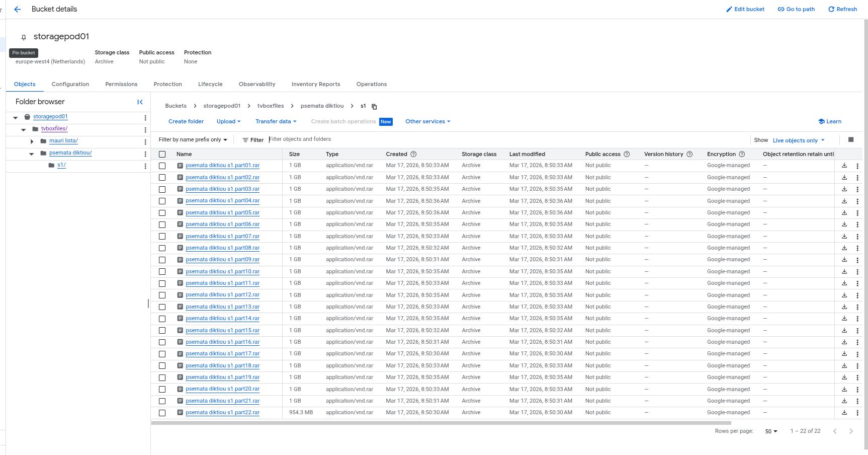Open overflow menu for tvboxfiles folder
The height and width of the screenshot is (455, 868).
tap(145, 130)
